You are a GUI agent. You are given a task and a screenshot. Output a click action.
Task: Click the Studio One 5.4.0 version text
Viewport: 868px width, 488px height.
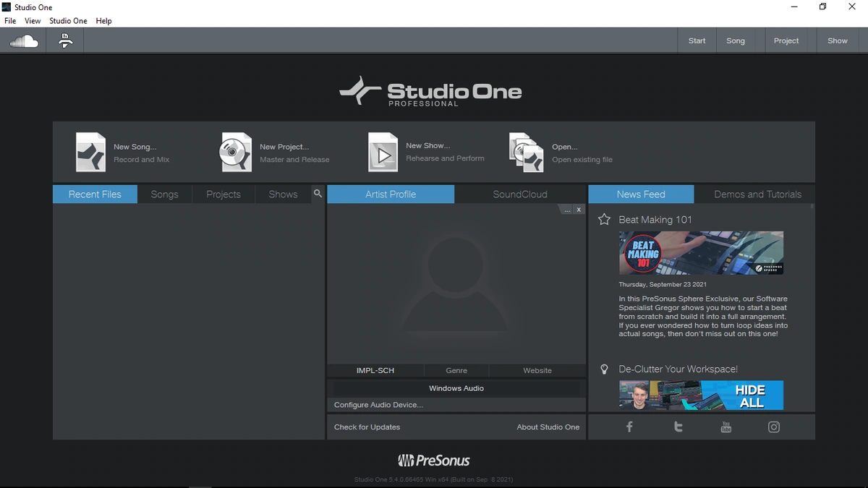click(434, 479)
